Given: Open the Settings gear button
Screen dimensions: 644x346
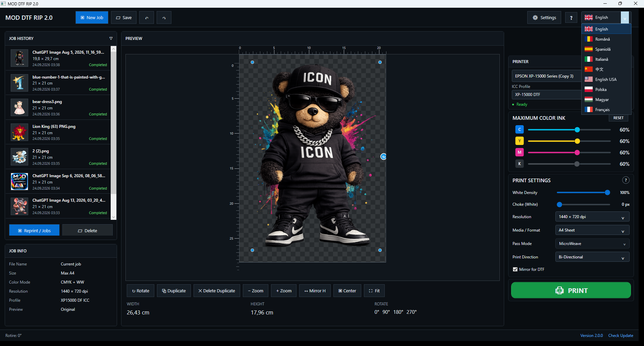Looking at the screenshot, I should (544, 18).
